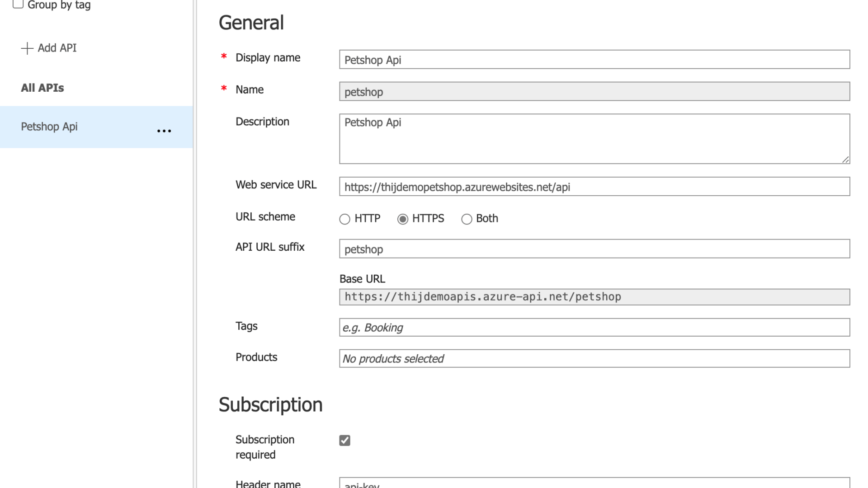Grab the Description textarea resize handle
Screen dimensions: 868x488
[845, 159]
